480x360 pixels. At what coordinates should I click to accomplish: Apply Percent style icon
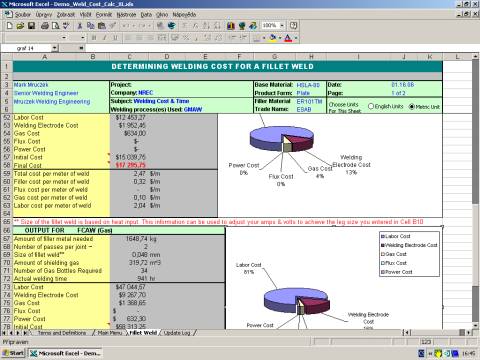186,38
